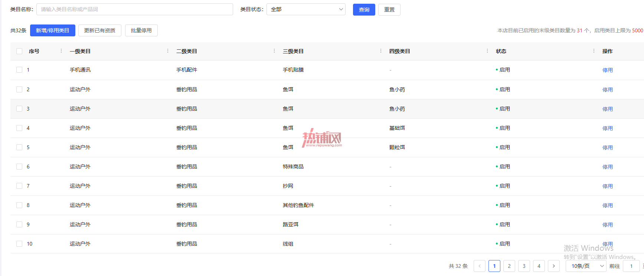Open the 一级类目 column menu icon
Screen dimensions: 644x276
coord(168,51)
